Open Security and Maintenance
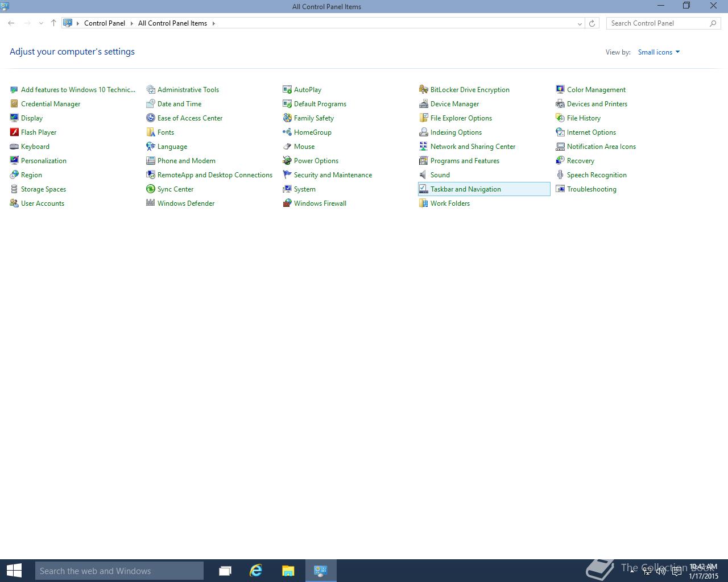Viewport: 728px width, 582px height. [333, 174]
